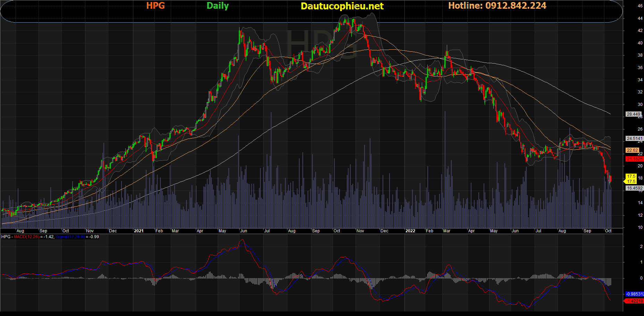The height and width of the screenshot is (316, 644).
Task: Click the 2021 year label on time axis
Action: (x=139, y=231)
